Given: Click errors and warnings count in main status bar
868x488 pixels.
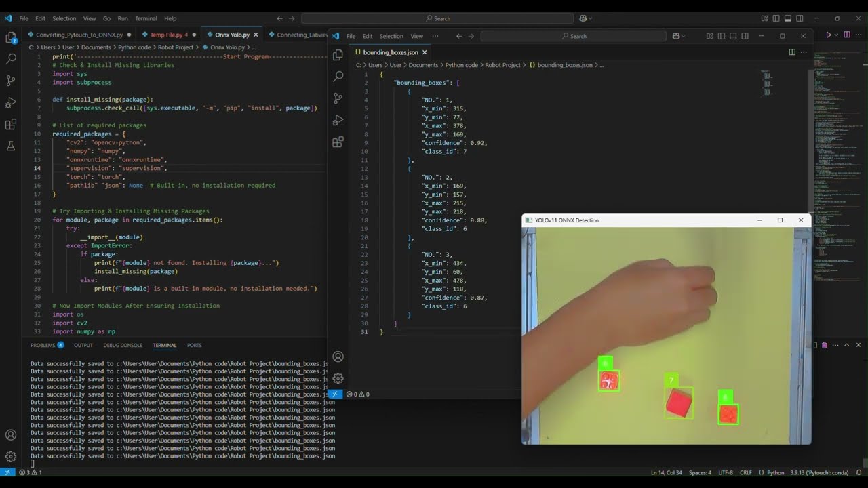Looking at the screenshot, I should click(x=31, y=472).
